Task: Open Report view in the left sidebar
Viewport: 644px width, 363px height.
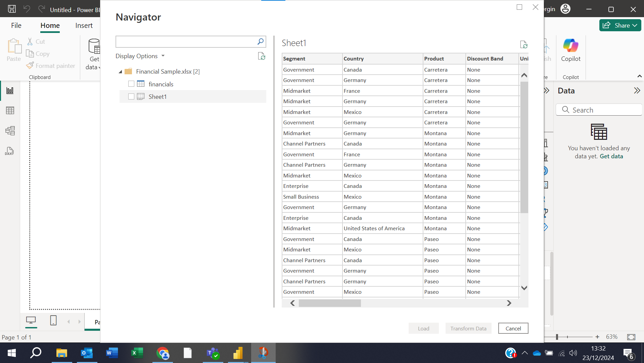Action: (10, 90)
